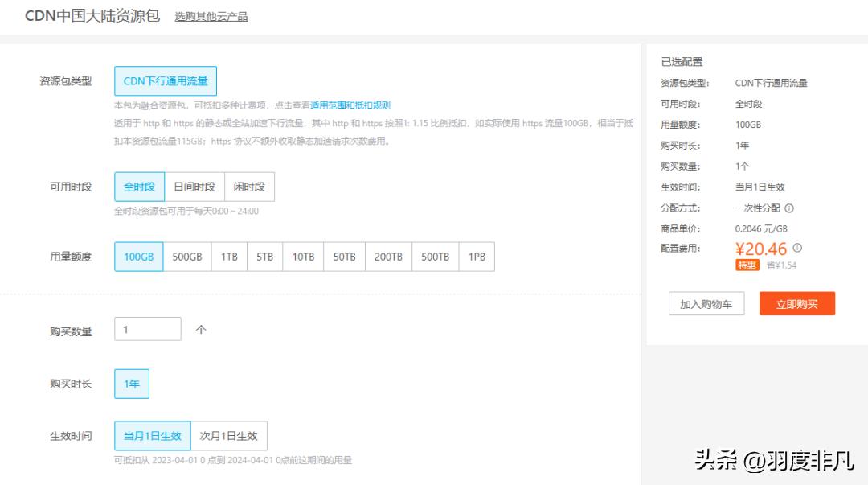The height and width of the screenshot is (485, 868).
Task: Select the 日间时段 time period option
Action: tap(195, 186)
